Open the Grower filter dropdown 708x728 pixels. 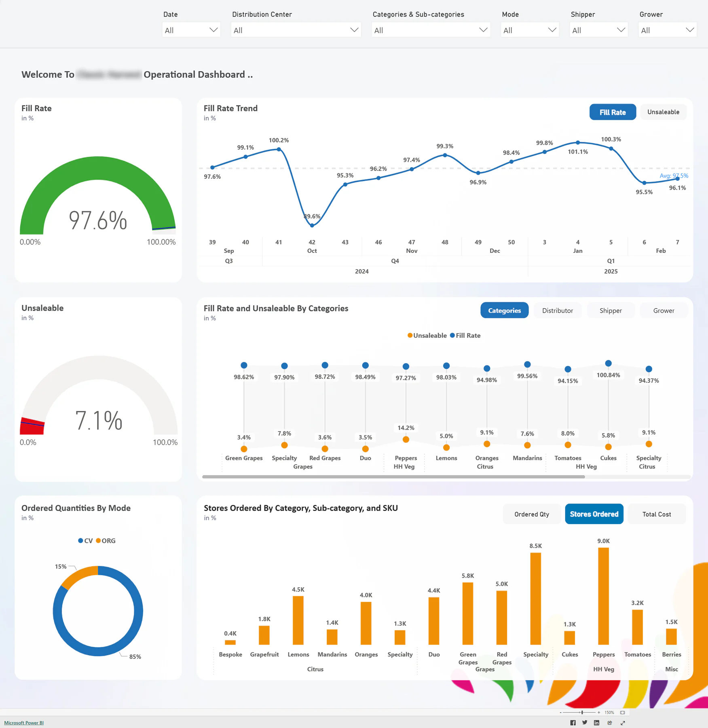point(668,30)
